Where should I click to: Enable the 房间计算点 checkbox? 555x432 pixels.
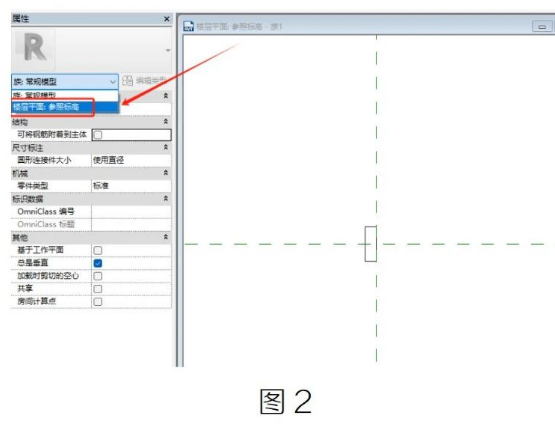click(x=98, y=302)
